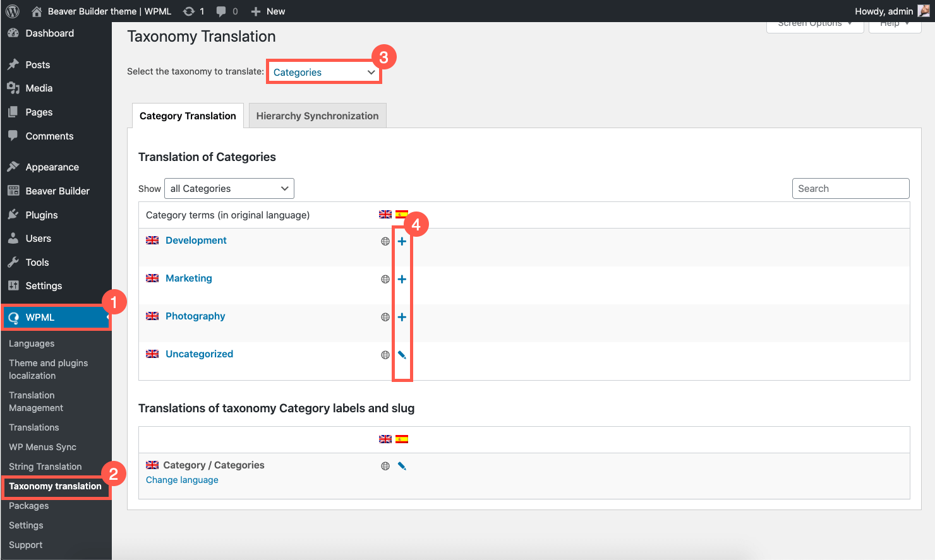Open the Development category link
935x560 pixels.
[x=196, y=241]
